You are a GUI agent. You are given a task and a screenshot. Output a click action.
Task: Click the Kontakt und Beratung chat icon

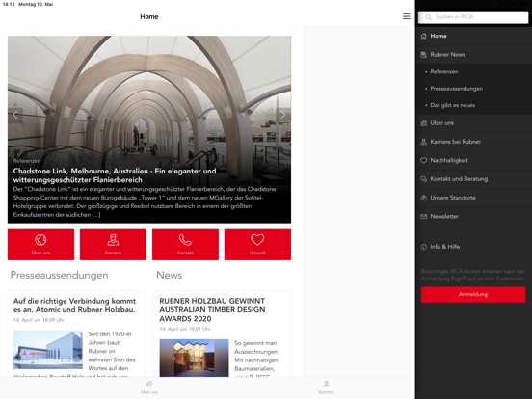pyautogui.click(x=423, y=179)
